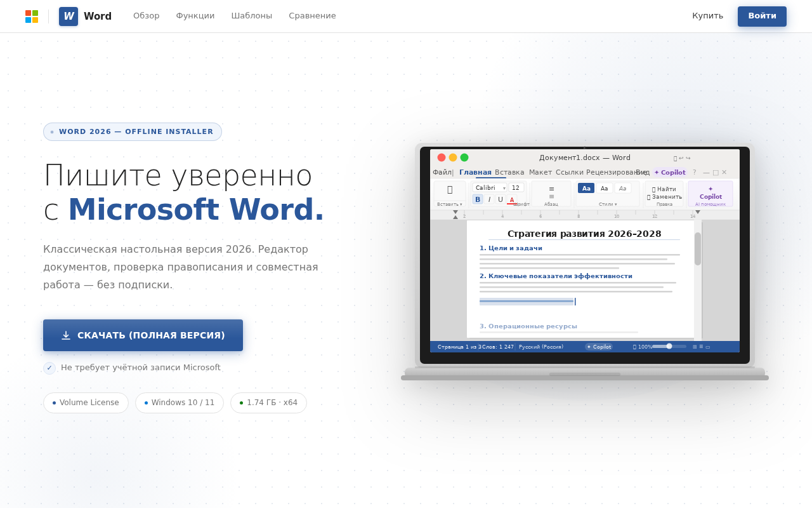Click the blue Word W logo
The height and width of the screenshot is (508, 812).
[69, 17]
